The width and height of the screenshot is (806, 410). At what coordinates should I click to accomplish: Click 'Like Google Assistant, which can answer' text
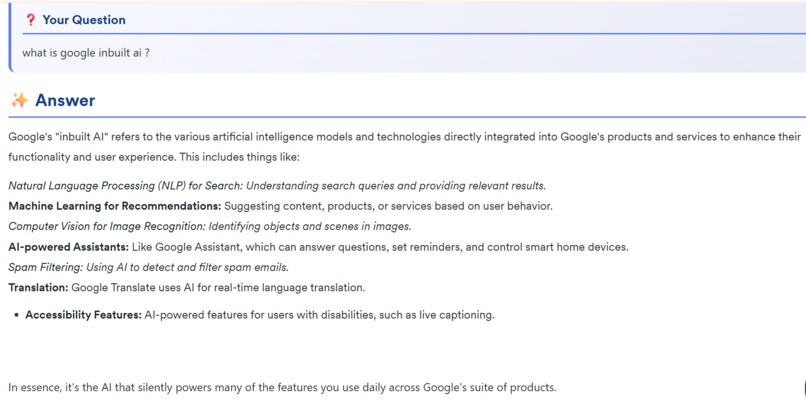click(380, 247)
